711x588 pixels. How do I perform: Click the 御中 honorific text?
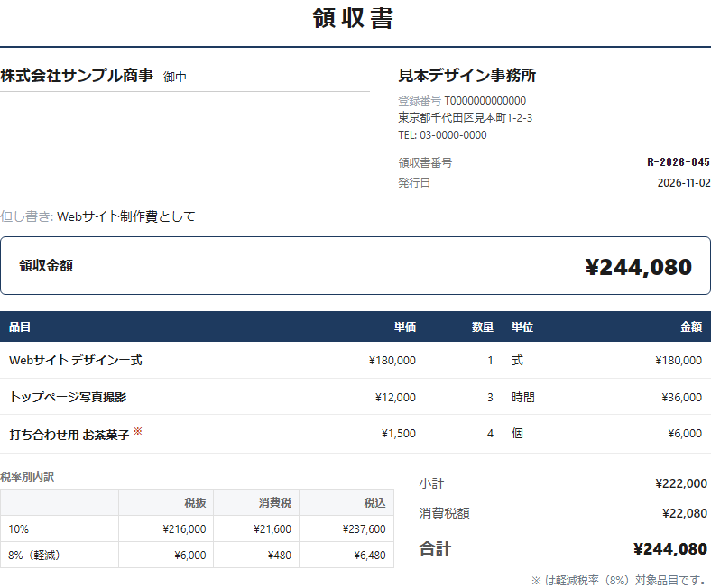point(174,77)
